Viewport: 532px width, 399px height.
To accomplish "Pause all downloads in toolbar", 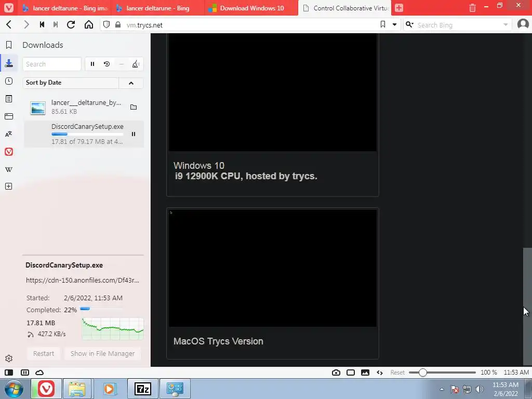I will 92,64.
